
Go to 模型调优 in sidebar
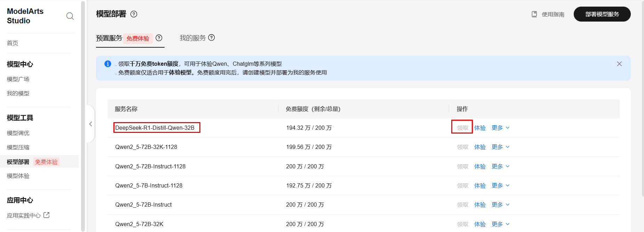[x=18, y=133]
